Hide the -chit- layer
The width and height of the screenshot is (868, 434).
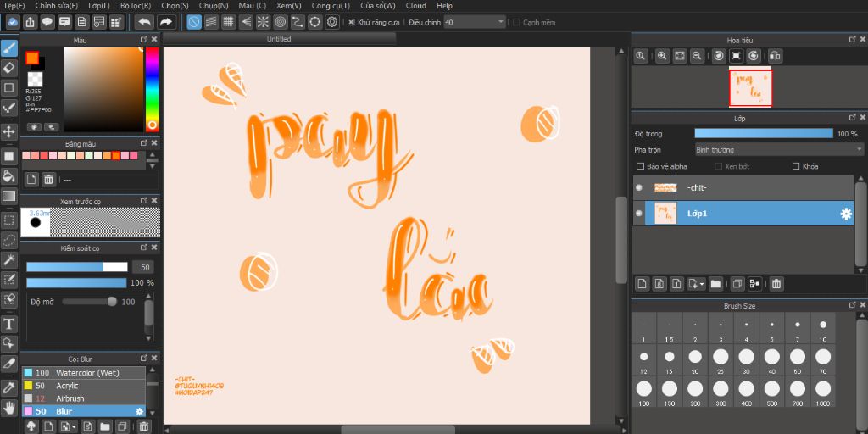(639, 188)
